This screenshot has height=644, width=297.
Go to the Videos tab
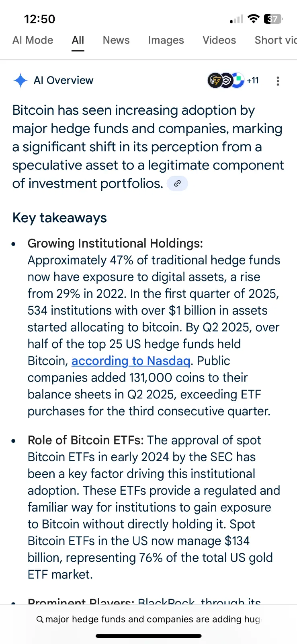[219, 40]
